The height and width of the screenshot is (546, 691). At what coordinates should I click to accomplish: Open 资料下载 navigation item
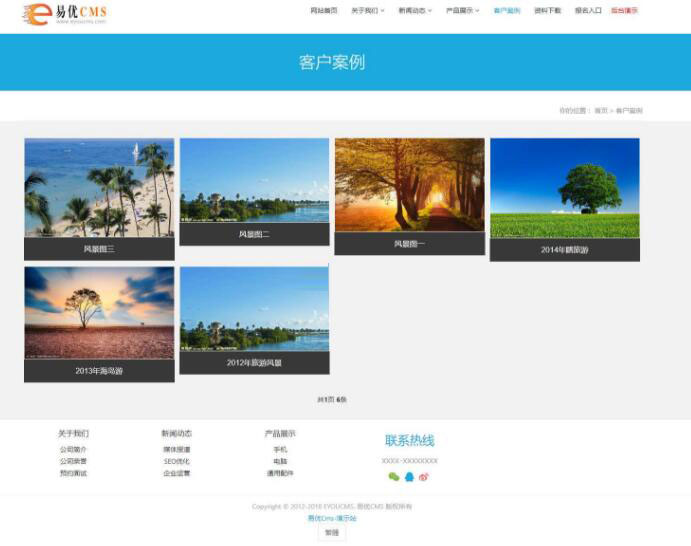[547, 11]
